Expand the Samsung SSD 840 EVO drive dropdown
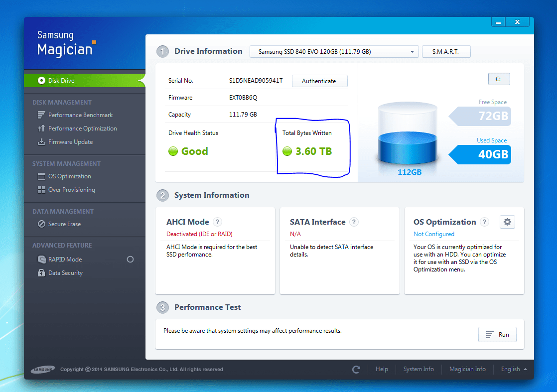Image resolution: width=557 pixels, height=392 pixels. [x=334, y=52]
